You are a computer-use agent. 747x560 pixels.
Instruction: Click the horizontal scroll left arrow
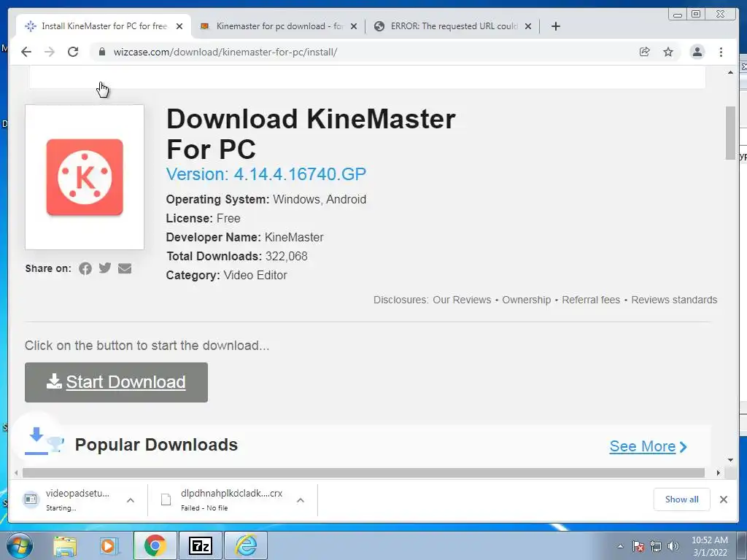[x=16, y=472]
